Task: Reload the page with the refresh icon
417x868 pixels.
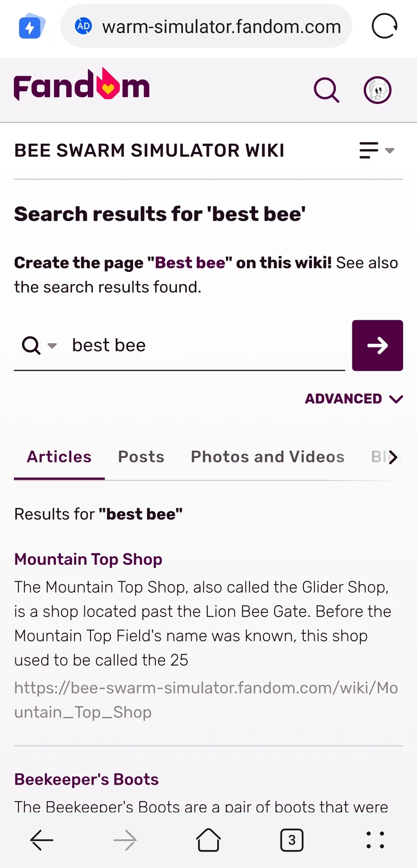Action: point(384,25)
